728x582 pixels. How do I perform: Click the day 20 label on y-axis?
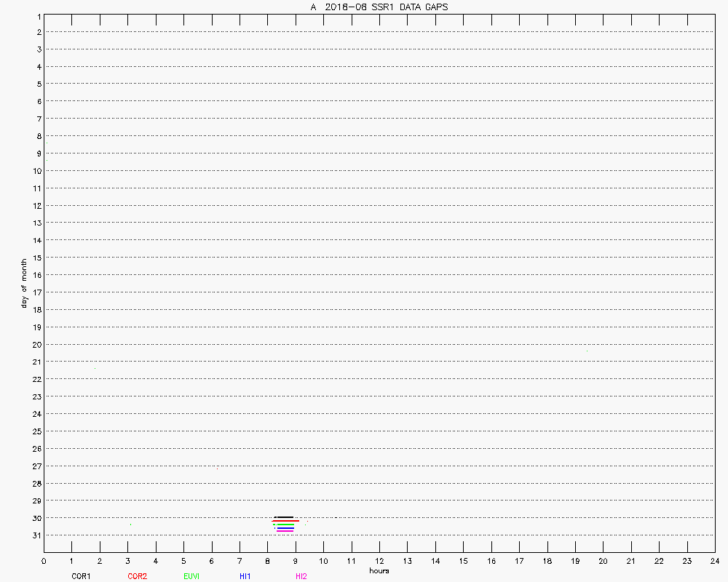click(x=35, y=345)
